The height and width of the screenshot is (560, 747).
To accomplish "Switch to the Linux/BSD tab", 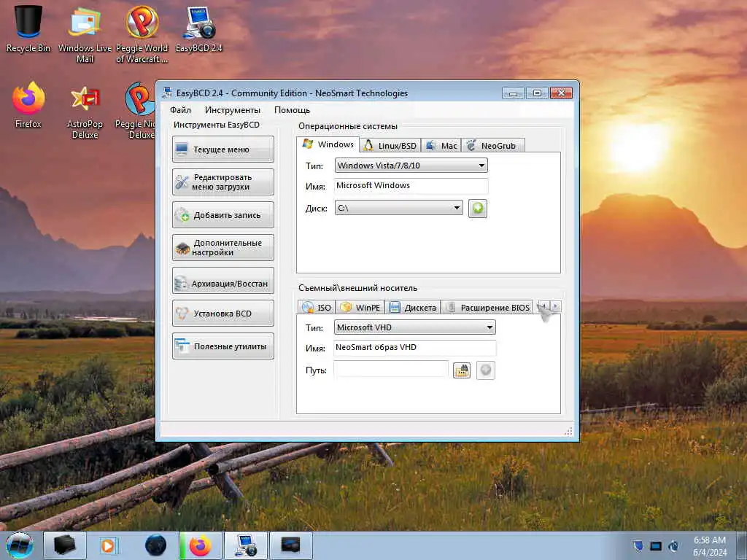I will [x=390, y=146].
